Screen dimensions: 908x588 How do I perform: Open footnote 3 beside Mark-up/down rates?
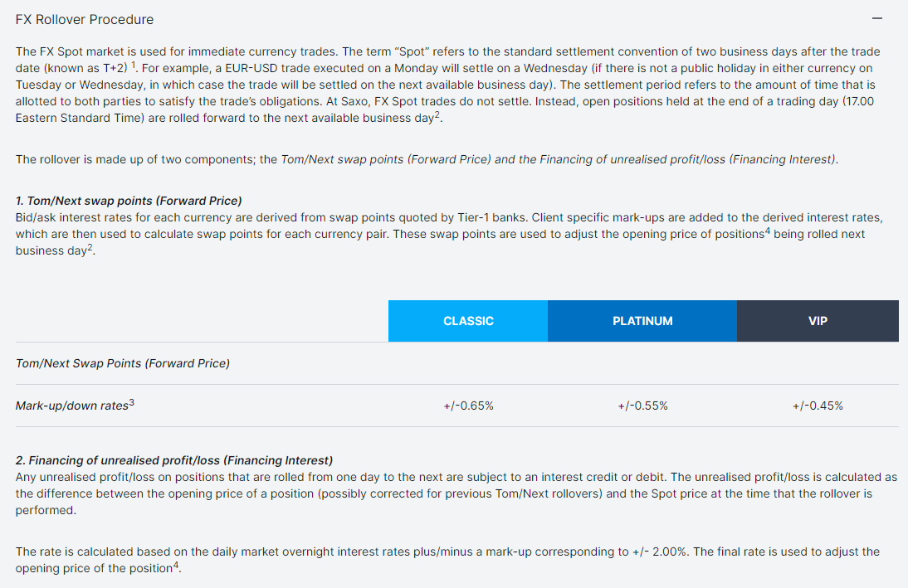pos(131,403)
